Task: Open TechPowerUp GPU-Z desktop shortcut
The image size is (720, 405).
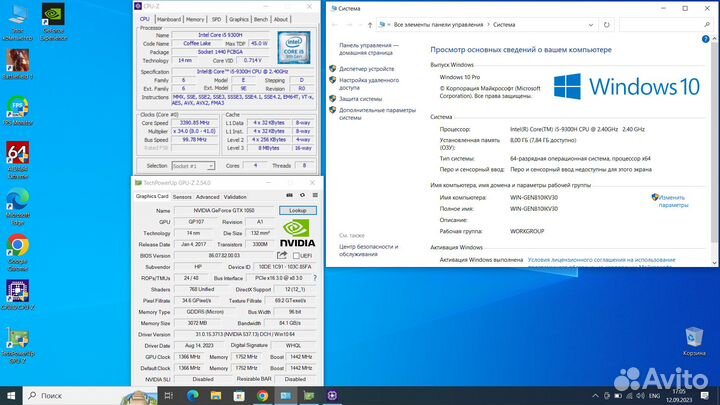Action: (18, 345)
